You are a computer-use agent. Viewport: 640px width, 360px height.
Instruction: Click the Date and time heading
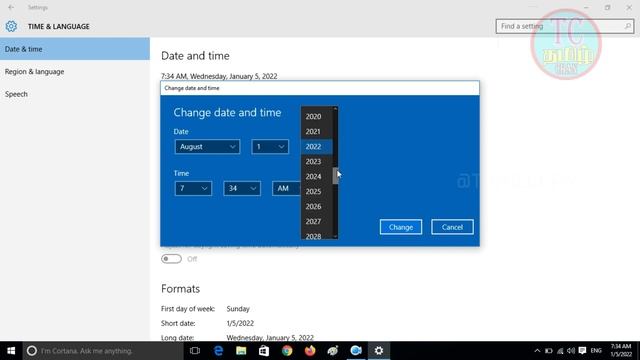pyautogui.click(x=195, y=56)
